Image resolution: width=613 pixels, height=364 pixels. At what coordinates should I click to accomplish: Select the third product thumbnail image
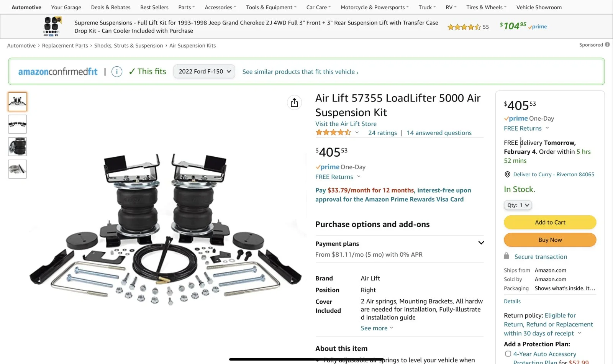(18, 147)
